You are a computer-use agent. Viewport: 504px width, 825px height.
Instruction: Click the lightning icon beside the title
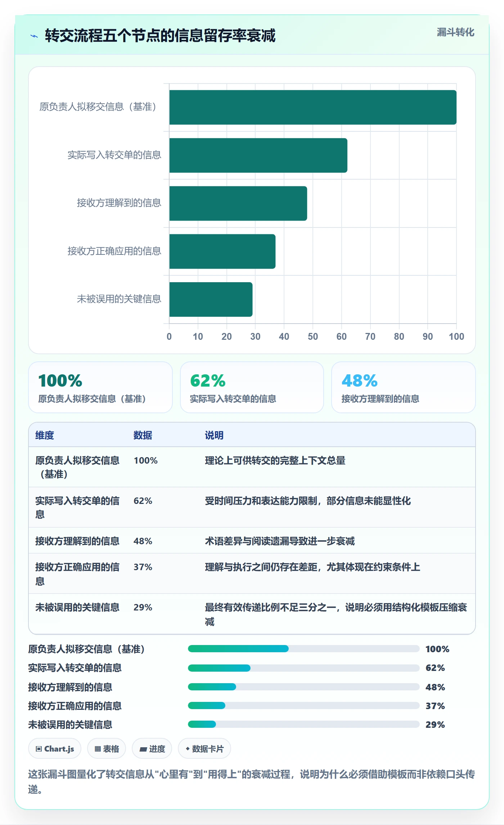(34, 36)
